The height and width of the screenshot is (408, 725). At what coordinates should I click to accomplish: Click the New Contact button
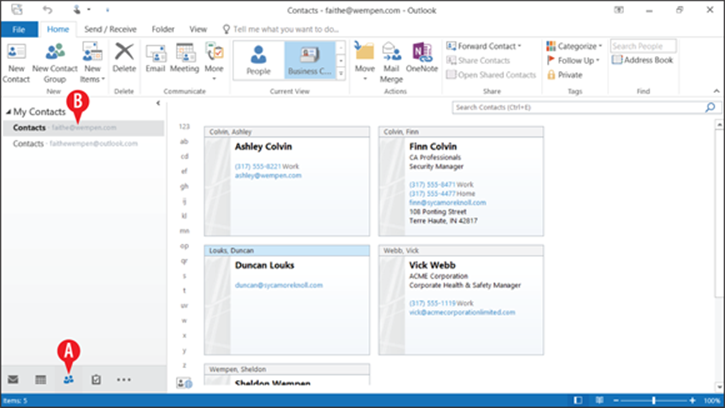click(16, 63)
